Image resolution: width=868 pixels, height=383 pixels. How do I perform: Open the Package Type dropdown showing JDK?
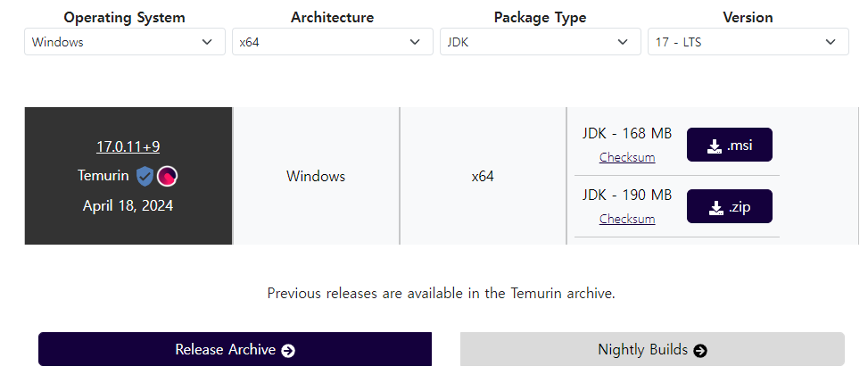click(x=541, y=42)
